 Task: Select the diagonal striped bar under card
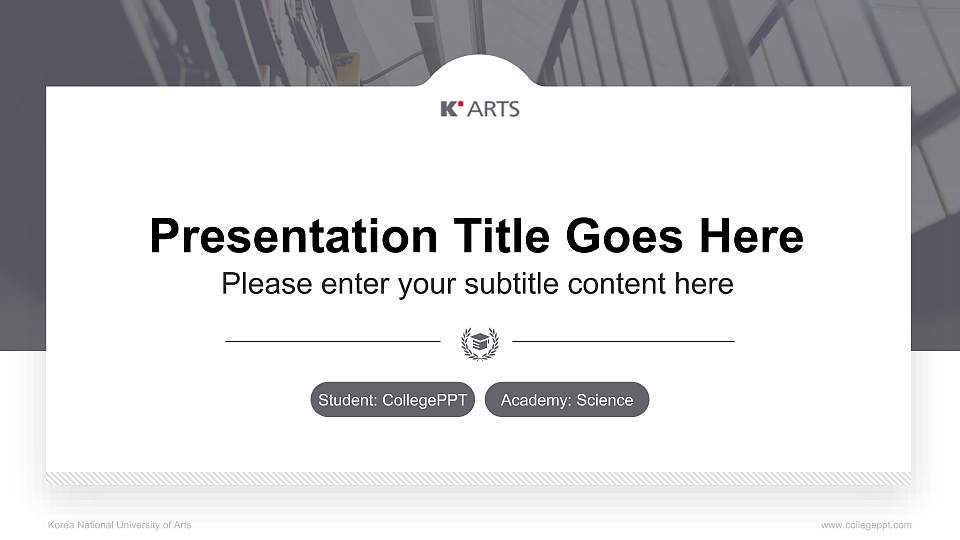tap(478, 479)
